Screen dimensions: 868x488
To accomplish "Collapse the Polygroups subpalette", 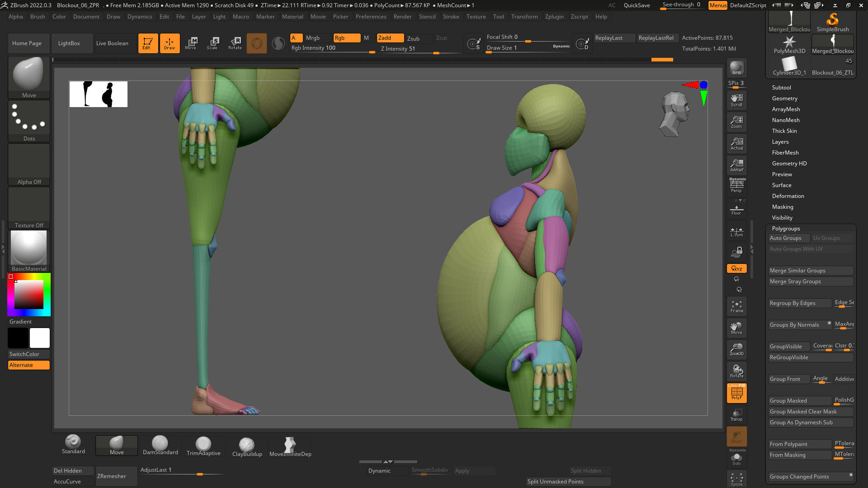I will point(786,229).
